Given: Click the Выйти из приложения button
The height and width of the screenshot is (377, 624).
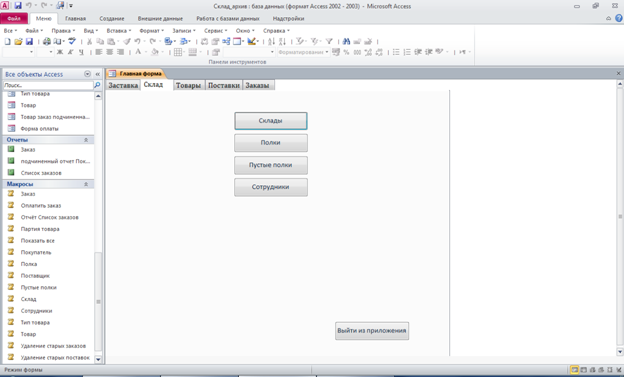Looking at the screenshot, I should click(x=372, y=330).
